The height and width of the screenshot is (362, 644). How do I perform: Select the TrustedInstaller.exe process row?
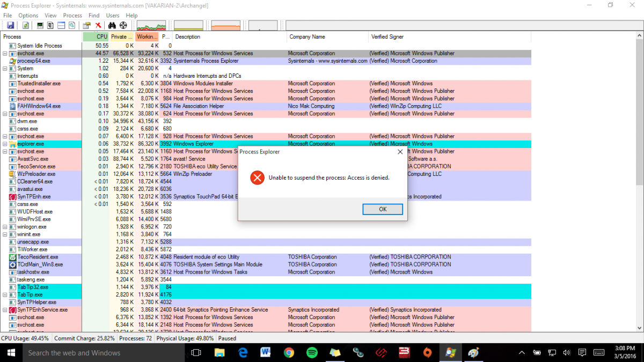click(266, 84)
